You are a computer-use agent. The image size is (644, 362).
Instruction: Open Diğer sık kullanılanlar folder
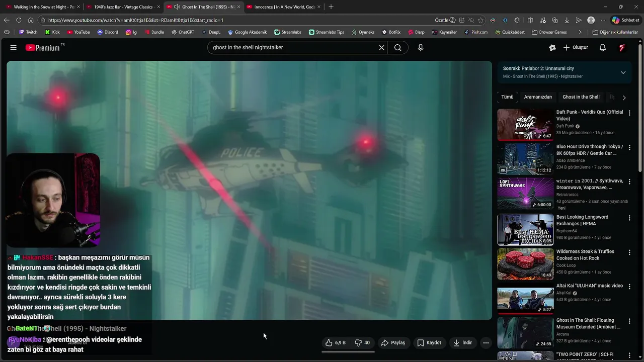(615, 32)
